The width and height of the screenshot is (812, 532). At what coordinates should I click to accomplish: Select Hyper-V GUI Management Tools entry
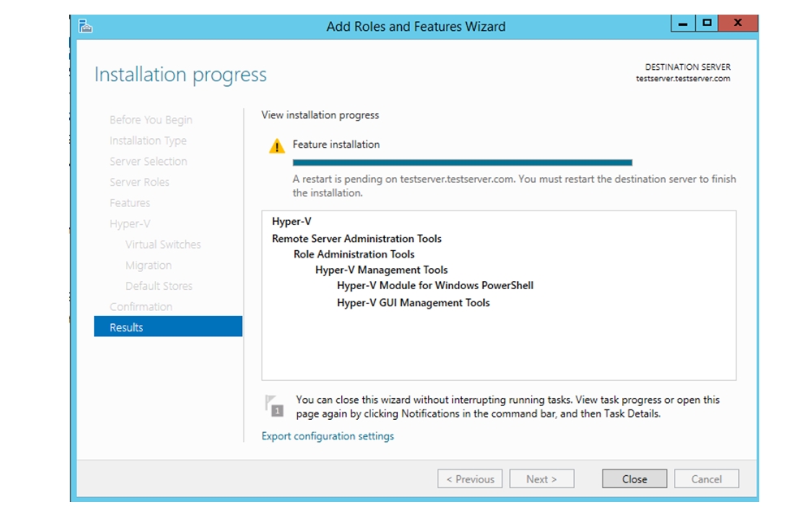pos(413,303)
